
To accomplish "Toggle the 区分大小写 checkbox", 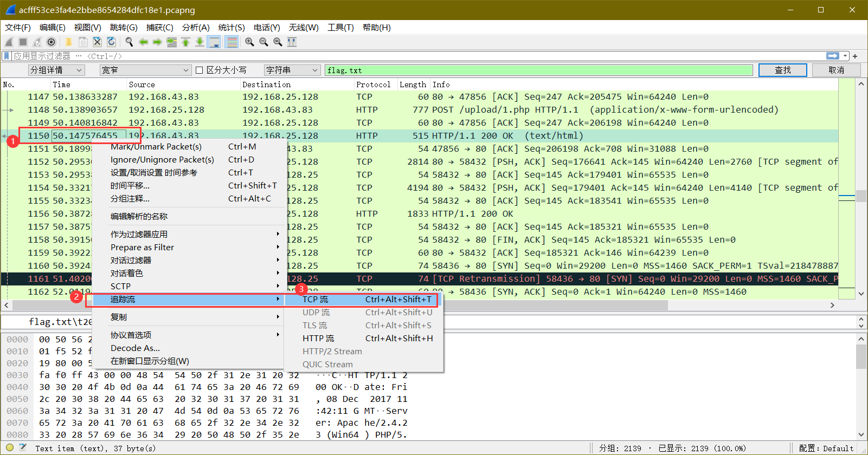I will (x=200, y=70).
